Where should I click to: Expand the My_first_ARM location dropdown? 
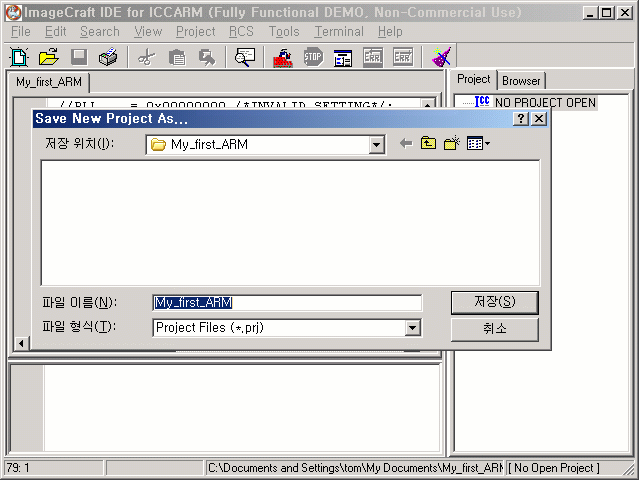(377, 144)
